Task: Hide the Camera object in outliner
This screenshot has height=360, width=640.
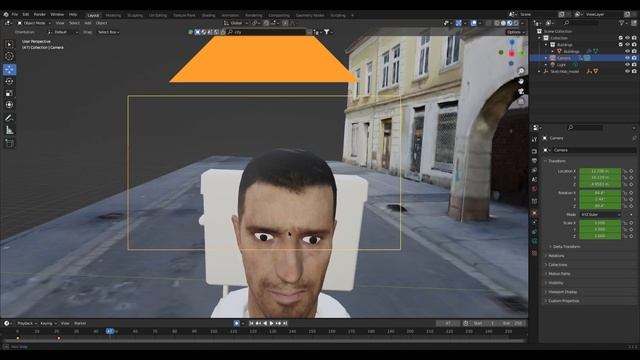Action: 627,58
